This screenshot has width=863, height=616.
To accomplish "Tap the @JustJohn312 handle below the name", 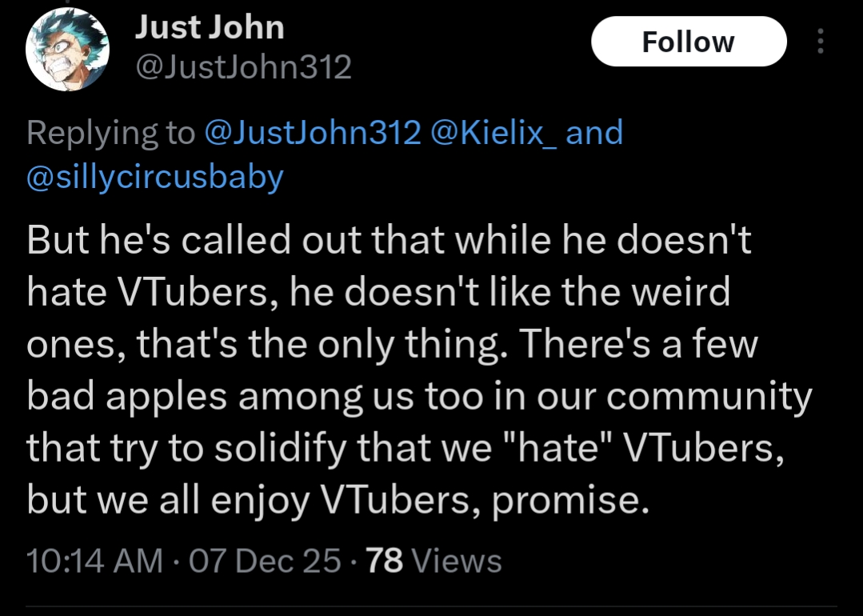I will [242, 67].
